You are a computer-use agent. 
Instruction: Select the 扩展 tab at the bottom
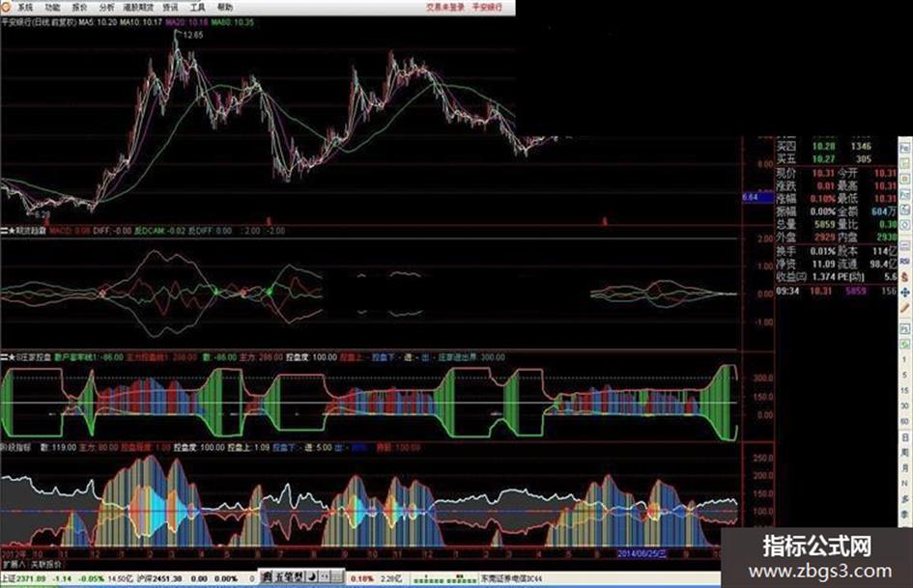(14, 564)
